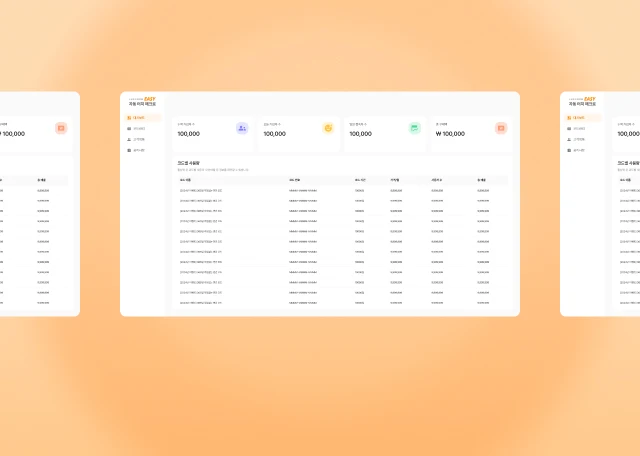Click the 100,000 value beside the purple users icon
The image size is (640, 456).
(x=189, y=134)
